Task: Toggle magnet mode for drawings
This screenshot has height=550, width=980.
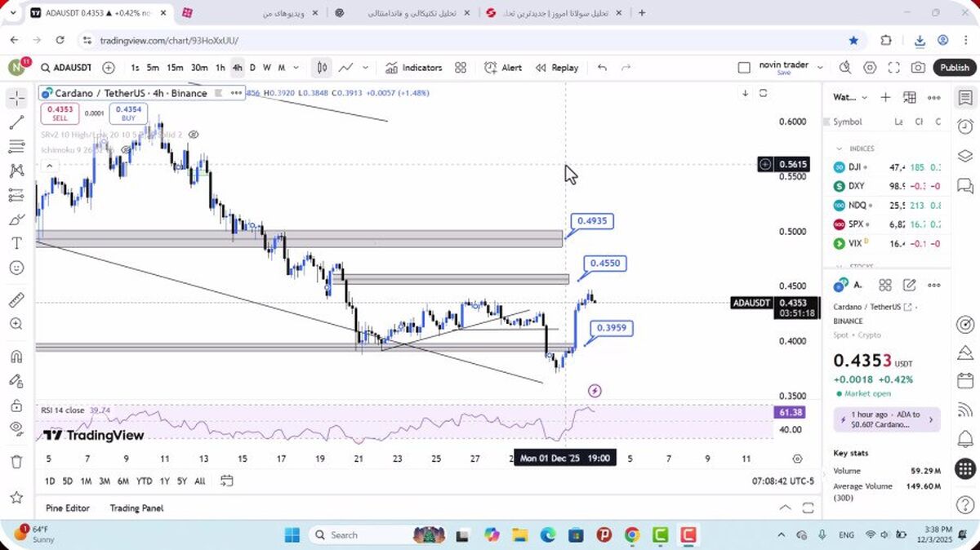Action: click(16, 357)
